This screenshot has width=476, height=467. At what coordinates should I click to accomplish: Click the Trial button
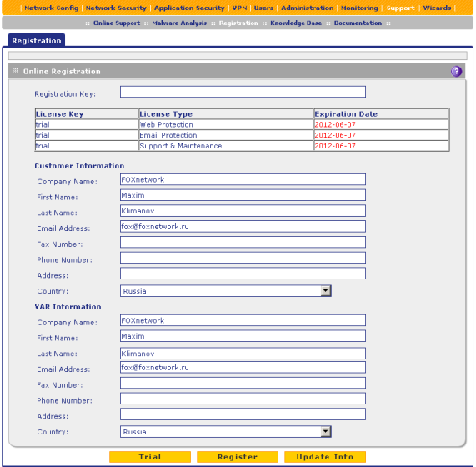150,457
